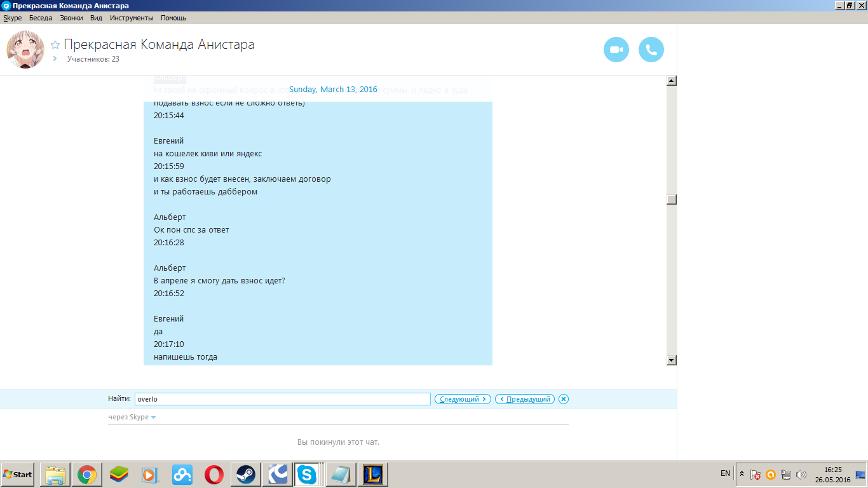Open the blue C-shaped app in the taskbar
The image size is (868, 488).
(x=277, y=475)
